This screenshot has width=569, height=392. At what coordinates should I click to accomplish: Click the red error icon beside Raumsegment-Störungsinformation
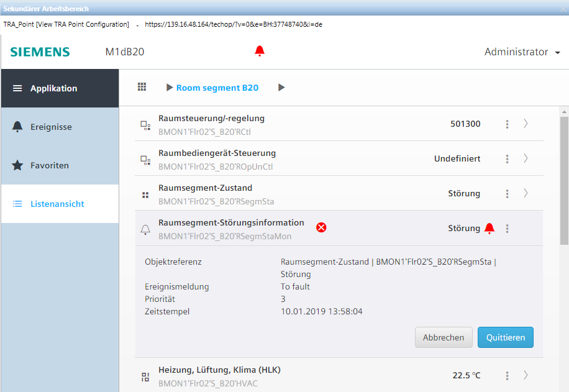[x=321, y=227]
